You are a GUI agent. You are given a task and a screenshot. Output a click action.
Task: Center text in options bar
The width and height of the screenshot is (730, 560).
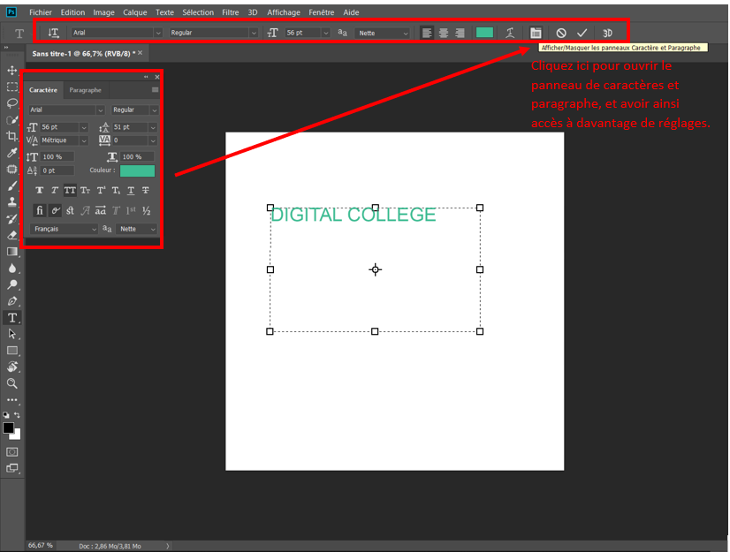pyautogui.click(x=444, y=33)
